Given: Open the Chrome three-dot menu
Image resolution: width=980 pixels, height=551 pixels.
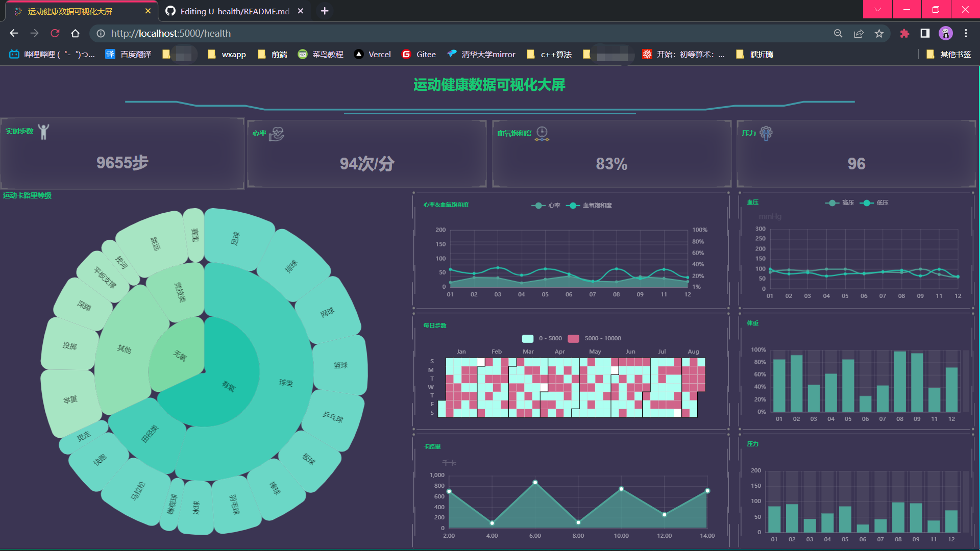Looking at the screenshot, I should point(966,33).
